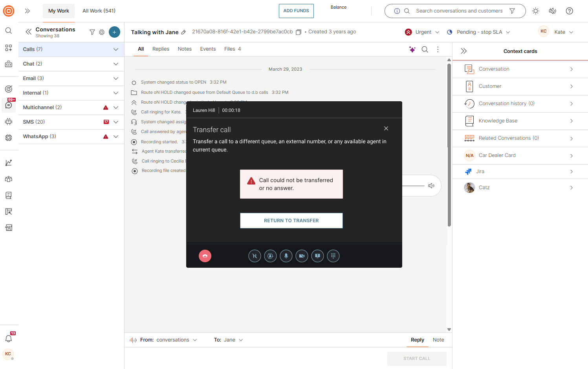Toggle the search filter funnel icon
This screenshot has width=588, height=369.
512,11
